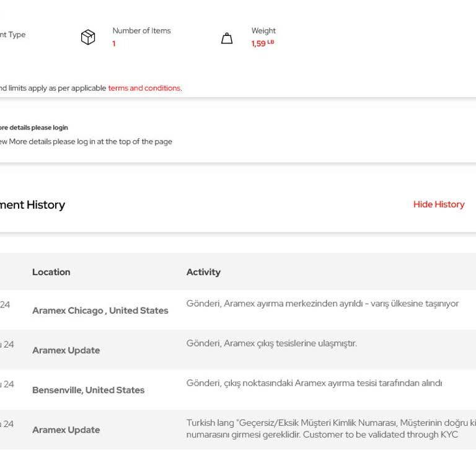The height and width of the screenshot is (476, 476).
Task: Click the Shipment History heading
Action: 32,205
